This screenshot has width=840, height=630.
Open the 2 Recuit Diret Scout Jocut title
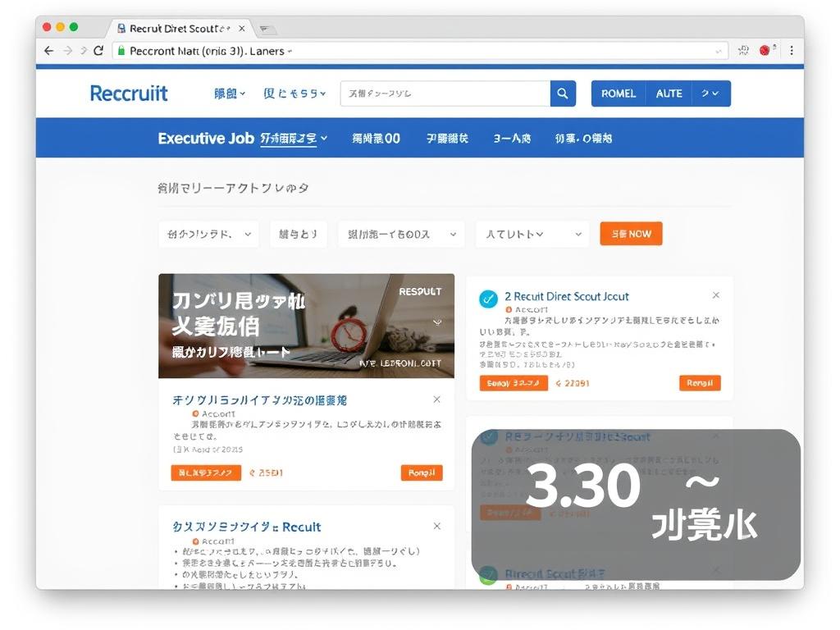pyautogui.click(x=566, y=296)
